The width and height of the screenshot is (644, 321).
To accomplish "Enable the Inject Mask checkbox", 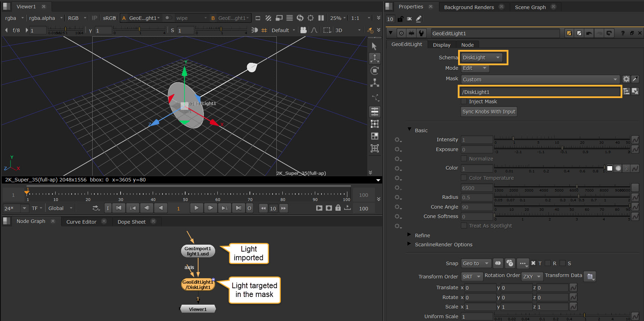I will click(464, 102).
